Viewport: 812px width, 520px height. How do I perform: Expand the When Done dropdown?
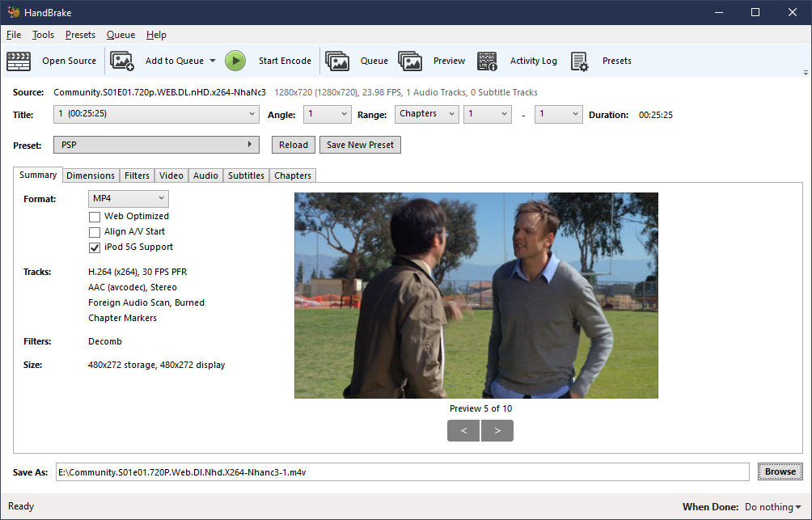(772, 507)
